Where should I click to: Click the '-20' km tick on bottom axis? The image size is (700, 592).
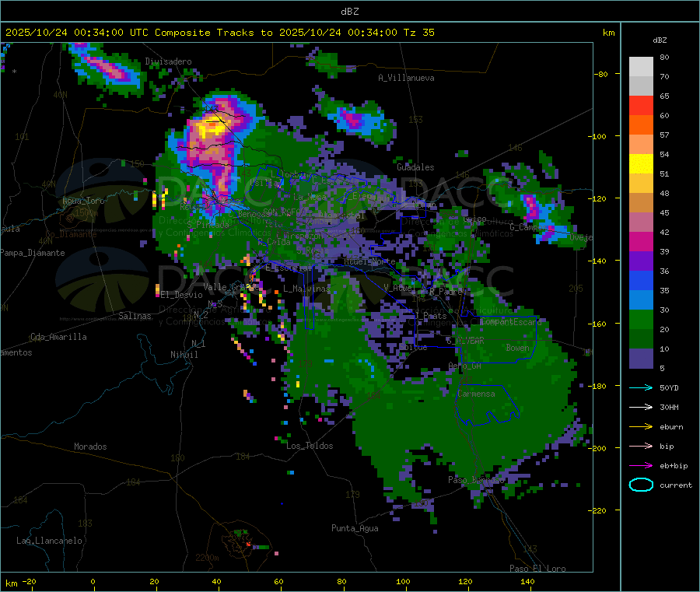coord(29,581)
